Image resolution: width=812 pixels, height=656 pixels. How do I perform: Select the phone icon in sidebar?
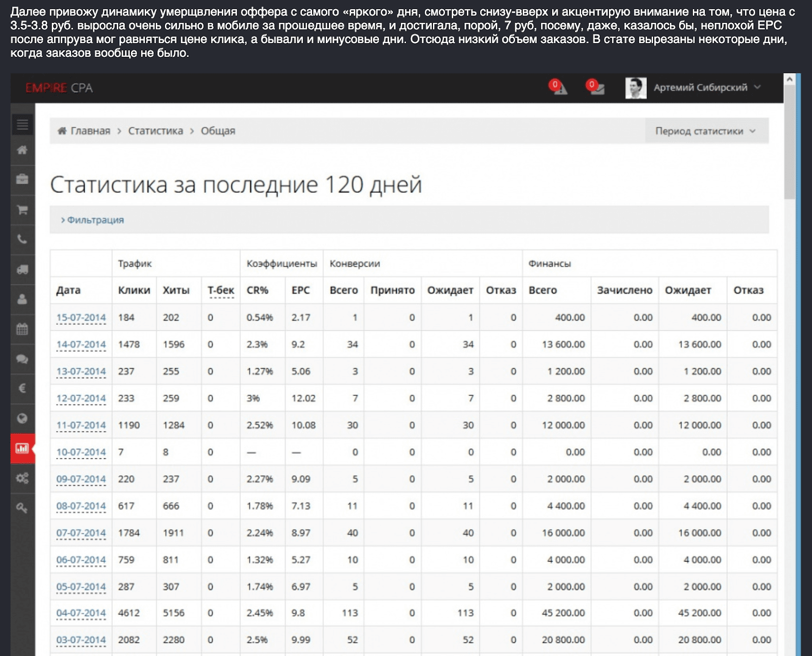pos(22,239)
